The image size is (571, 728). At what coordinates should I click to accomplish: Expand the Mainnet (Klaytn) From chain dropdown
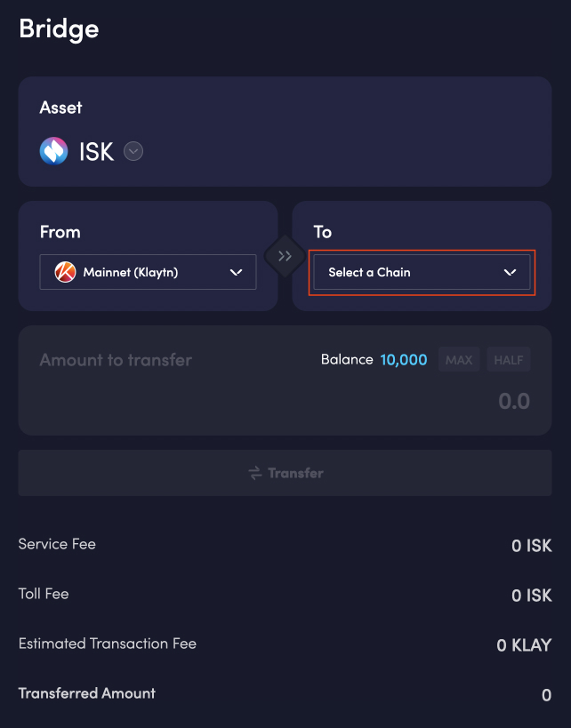pyautogui.click(x=148, y=272)
